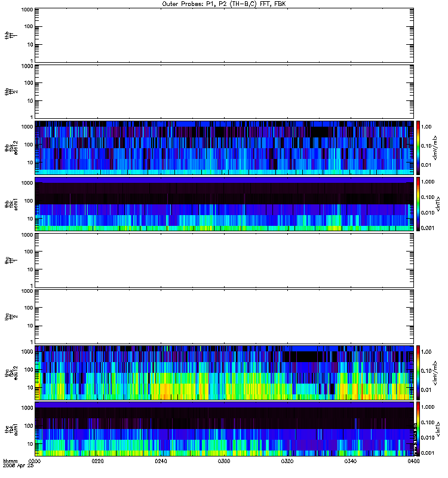Select the 'thb fbk scm1' spectrogram panel
This screenshot has width=448, height=478.
coord(225,204)
